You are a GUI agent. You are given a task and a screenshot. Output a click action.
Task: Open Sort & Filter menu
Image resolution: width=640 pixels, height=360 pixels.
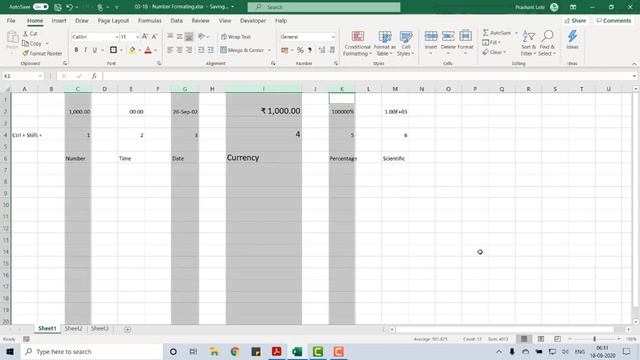tap(529, 43)
